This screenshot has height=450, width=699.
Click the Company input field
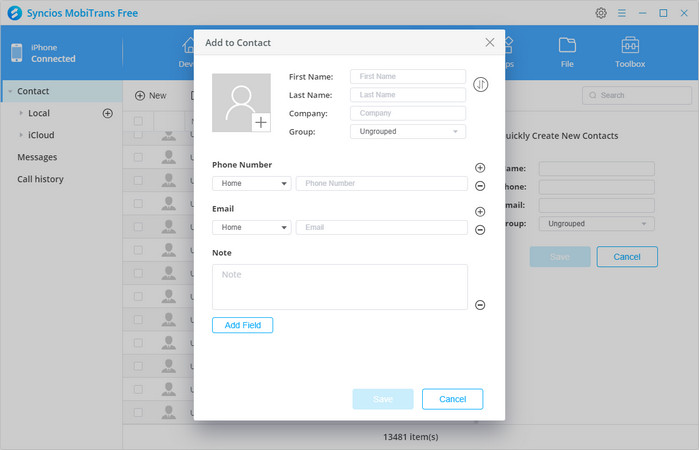pyautogui.click(x=408, y=113)
